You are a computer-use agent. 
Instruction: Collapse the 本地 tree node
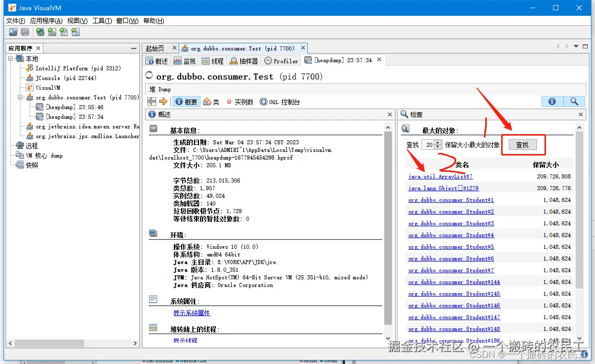click(x=11, y=58)
